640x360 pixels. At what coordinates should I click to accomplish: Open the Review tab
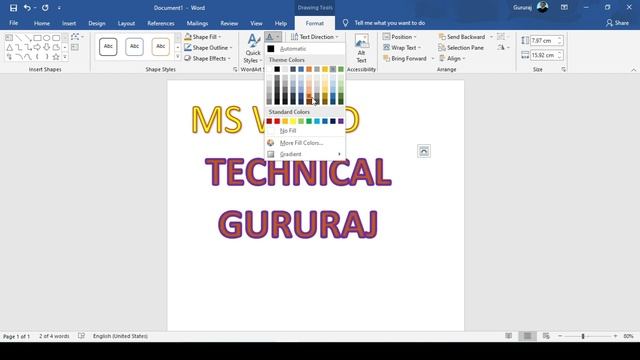[x=229, y=23]
